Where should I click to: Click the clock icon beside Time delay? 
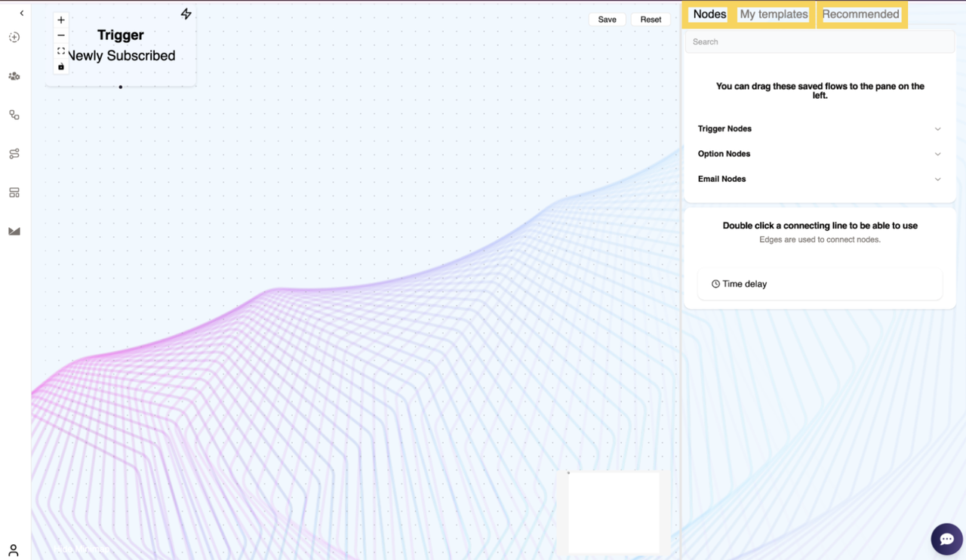715,284
